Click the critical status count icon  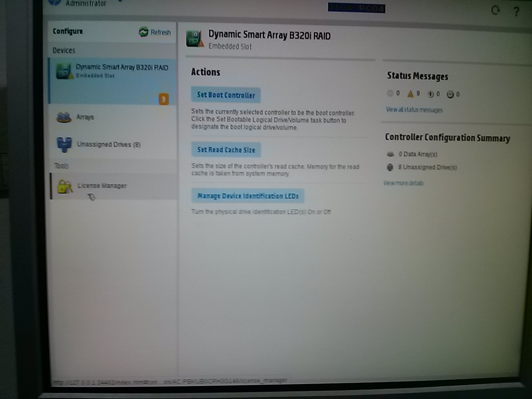click(390, 94)
